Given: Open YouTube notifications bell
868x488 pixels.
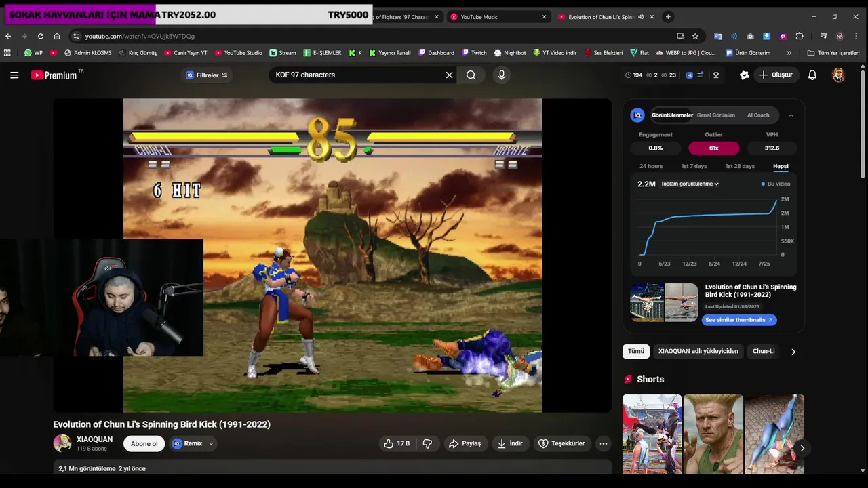Looking at the screenshot, I should 812,75.
